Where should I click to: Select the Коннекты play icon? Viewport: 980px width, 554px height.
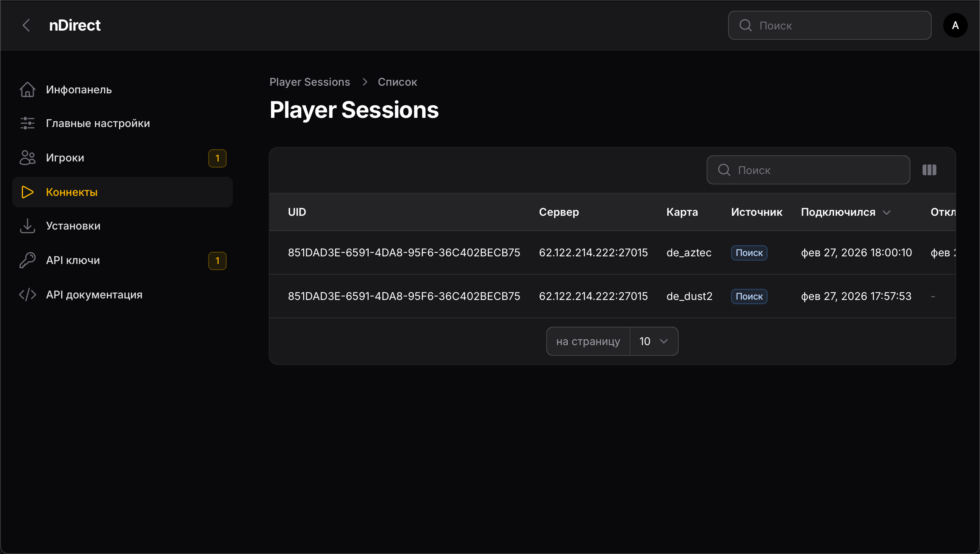(27, 192)
